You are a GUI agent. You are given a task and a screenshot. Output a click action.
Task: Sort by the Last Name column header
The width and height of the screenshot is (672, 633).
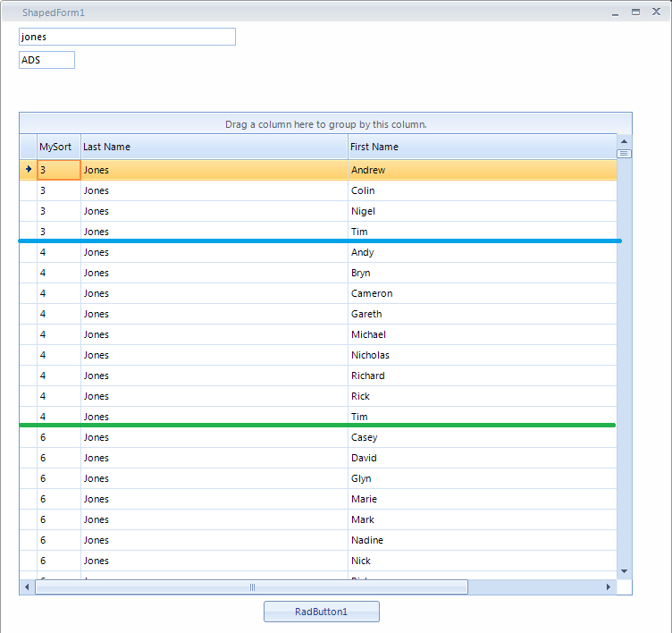[214, 147]
